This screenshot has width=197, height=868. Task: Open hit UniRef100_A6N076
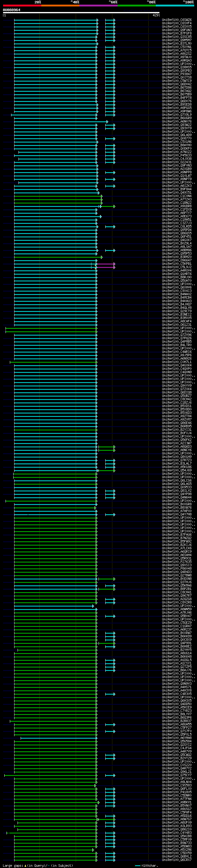(x=177, y=121)
